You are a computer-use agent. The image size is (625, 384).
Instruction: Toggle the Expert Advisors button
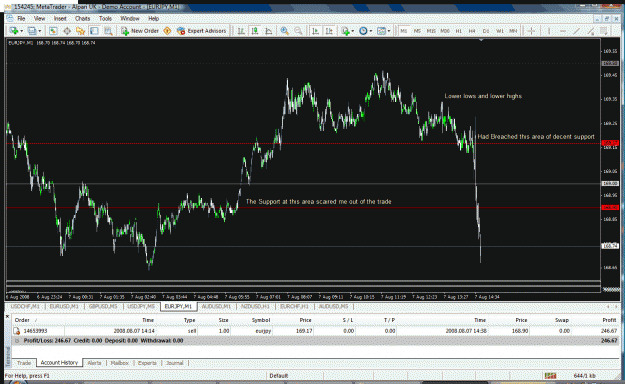202,31
